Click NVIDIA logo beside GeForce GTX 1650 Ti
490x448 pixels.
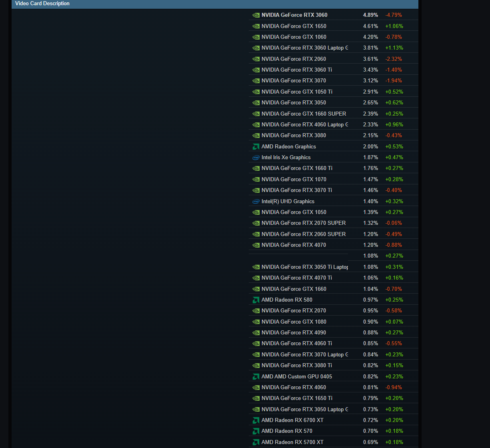tap(256, 398)
